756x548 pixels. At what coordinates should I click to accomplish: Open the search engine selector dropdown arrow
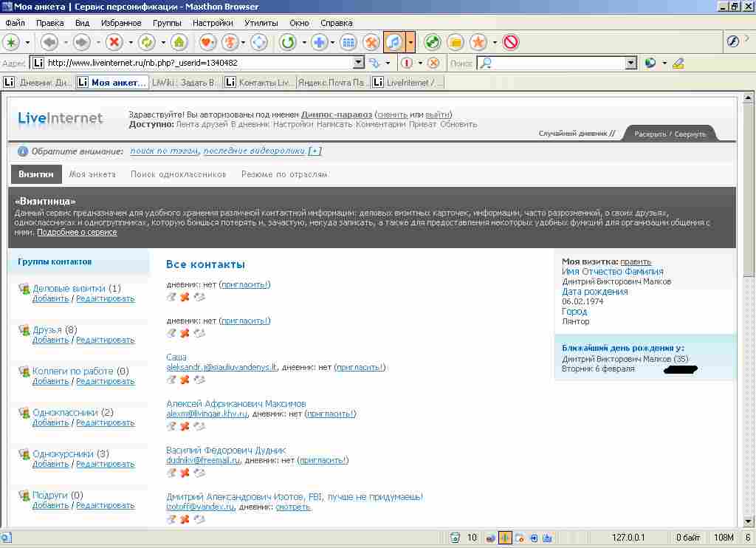(x=664, y=64)
